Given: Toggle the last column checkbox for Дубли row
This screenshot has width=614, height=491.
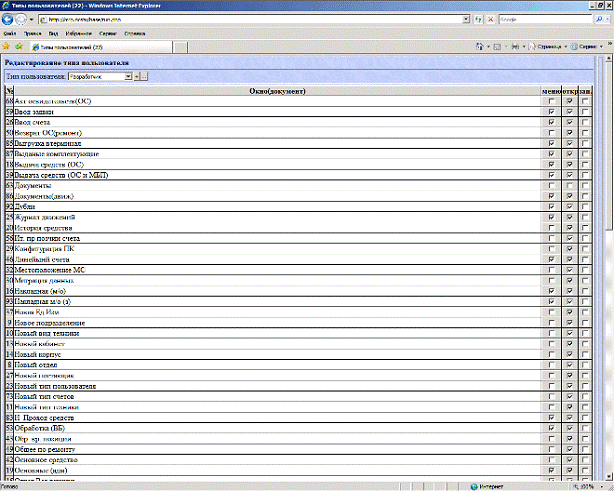Looking at the screenshot, I should pos(585,206).
